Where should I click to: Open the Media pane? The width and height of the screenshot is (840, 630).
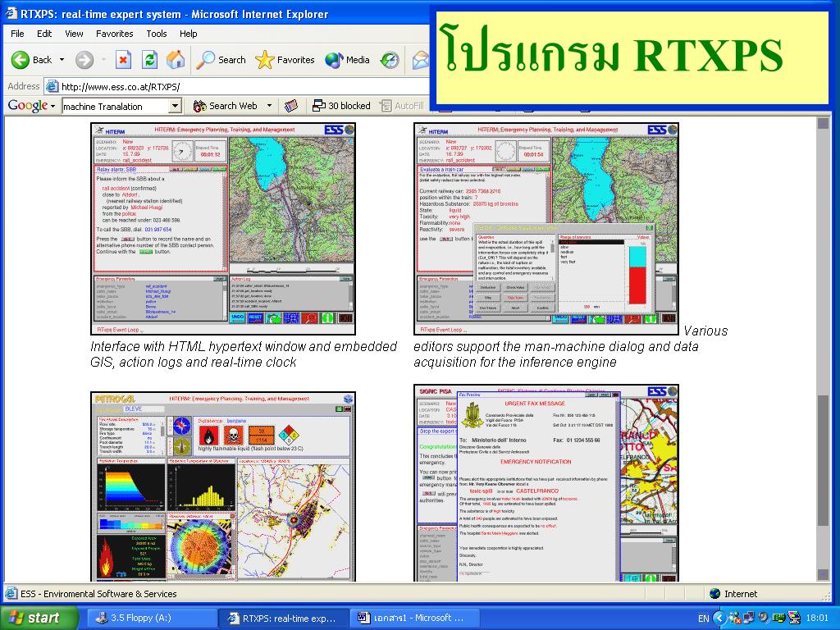click(x=348, y=60)
